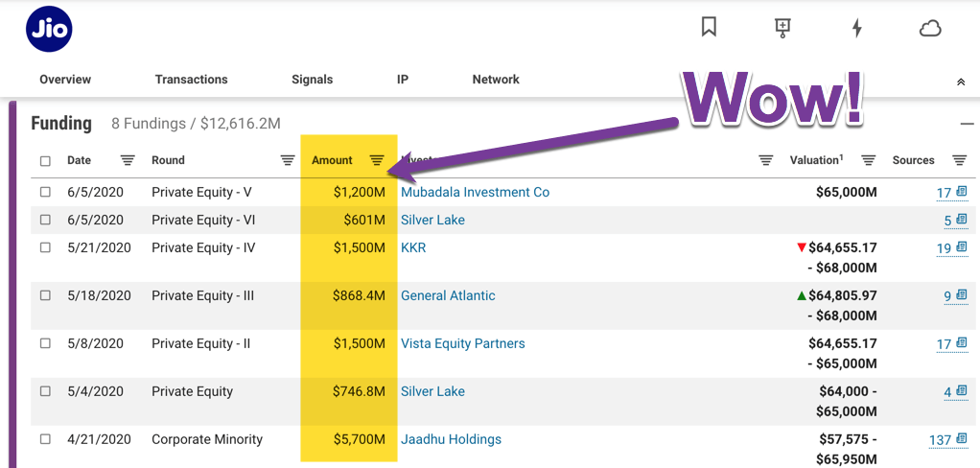980x468 pixels.
Task: Sort by the Amount column header
Action: [332, 160]
